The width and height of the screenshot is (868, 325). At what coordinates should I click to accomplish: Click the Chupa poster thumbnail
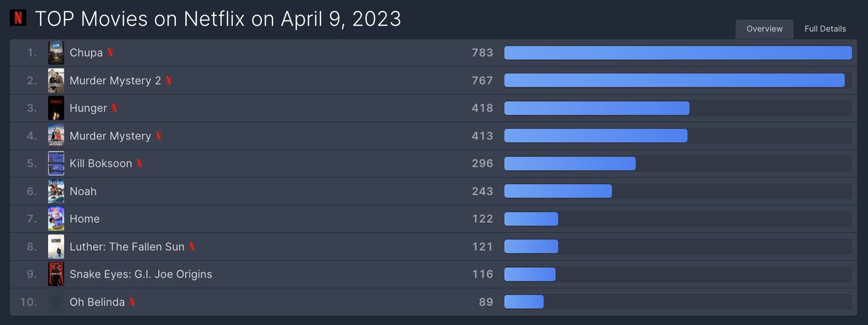[56, 53]
